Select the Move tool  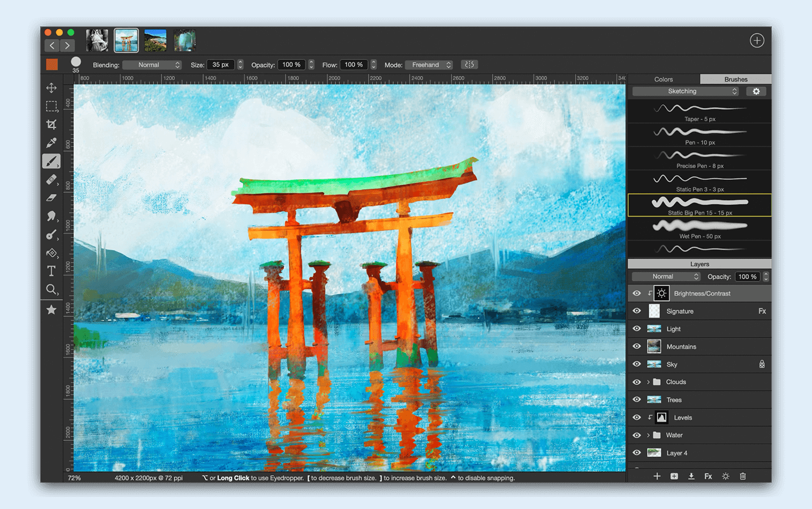point(51,88)
